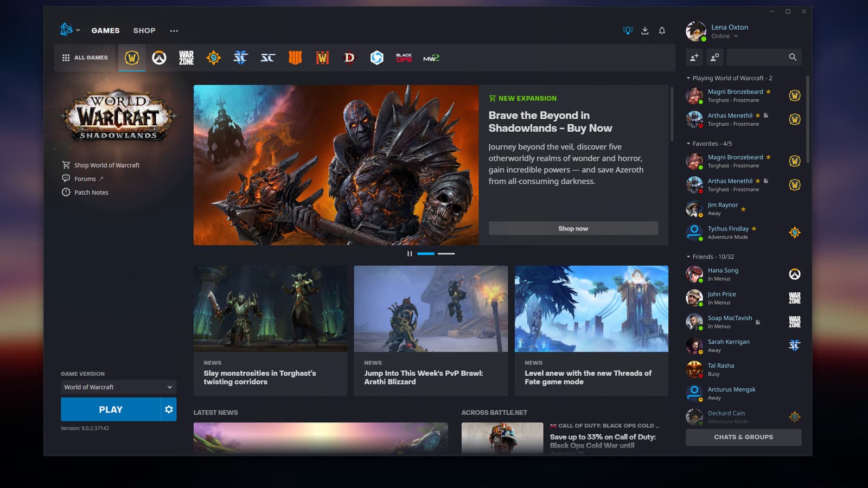Click Tychus Findlay's favorite star
Viewport: 868px width, 488px height.
[754, 229]
